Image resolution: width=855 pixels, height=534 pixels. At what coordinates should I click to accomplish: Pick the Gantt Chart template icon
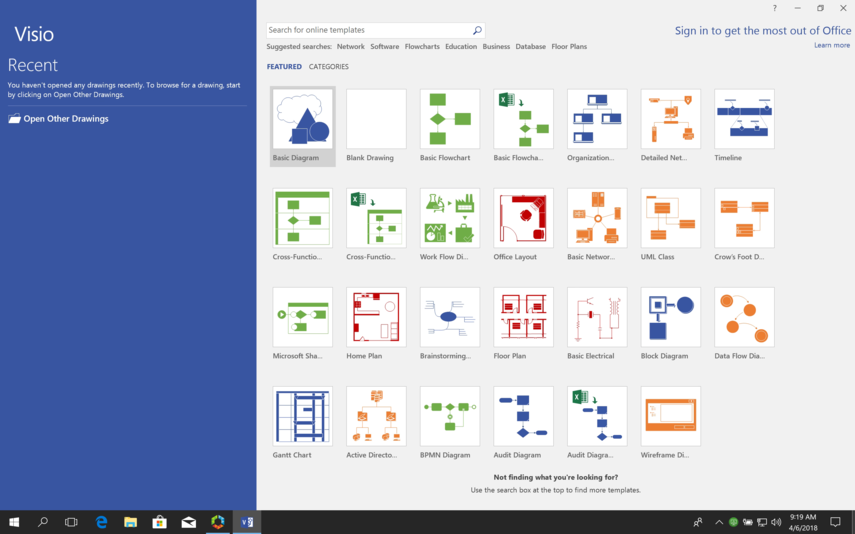click(302, 416)
